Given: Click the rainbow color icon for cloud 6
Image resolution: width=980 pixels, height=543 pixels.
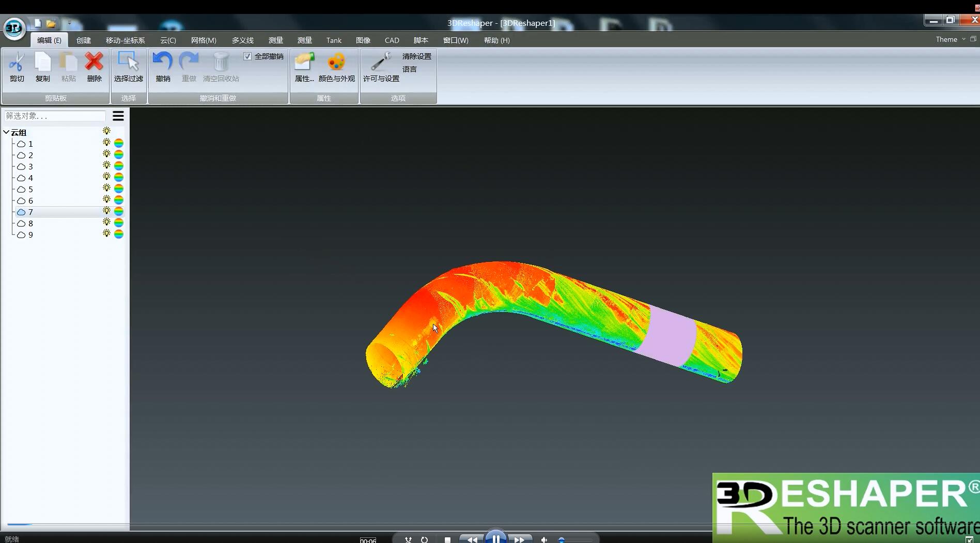Looking at the screenshot, I should tap(118, 200).
